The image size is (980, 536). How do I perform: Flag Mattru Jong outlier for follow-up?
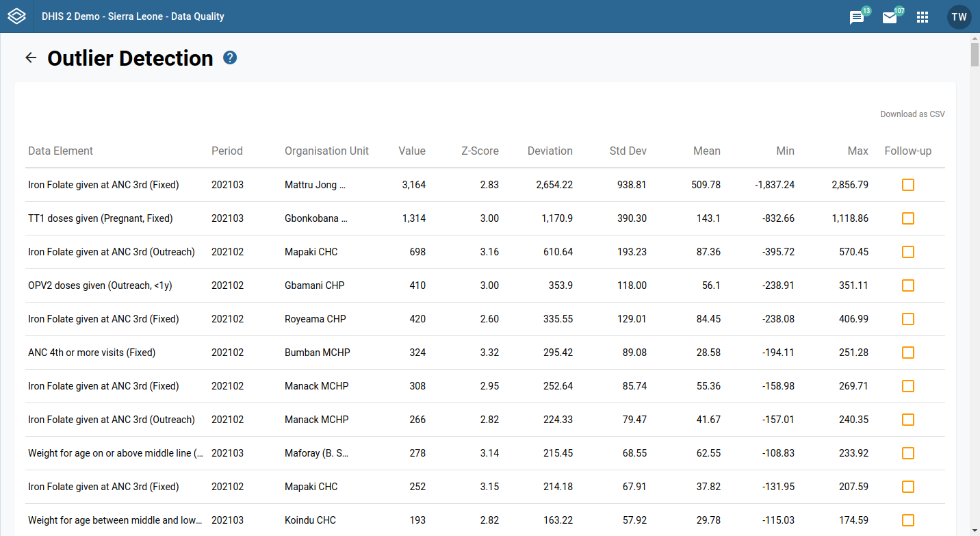(908, 185)
